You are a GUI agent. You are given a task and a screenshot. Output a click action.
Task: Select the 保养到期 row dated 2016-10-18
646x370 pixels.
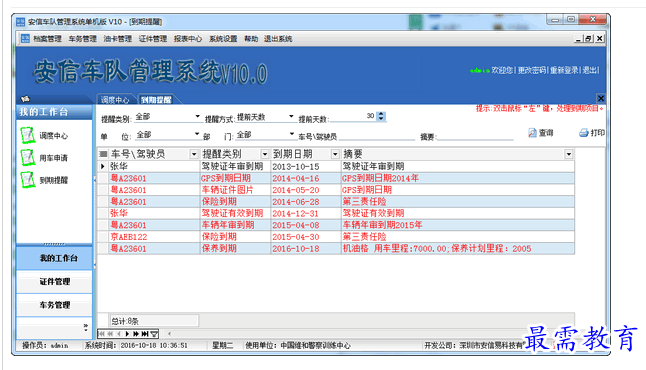click(336, 248)
